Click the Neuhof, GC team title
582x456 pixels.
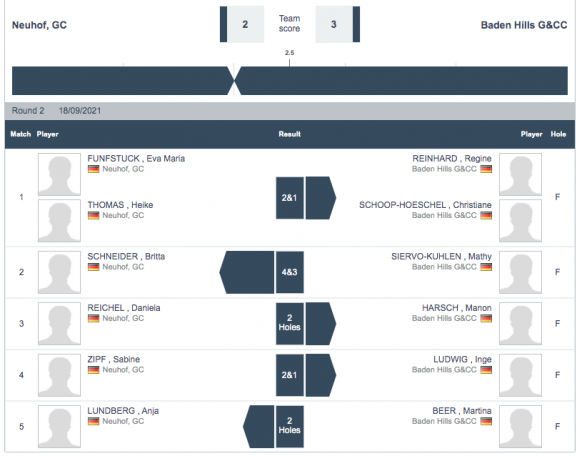(39, 25)
